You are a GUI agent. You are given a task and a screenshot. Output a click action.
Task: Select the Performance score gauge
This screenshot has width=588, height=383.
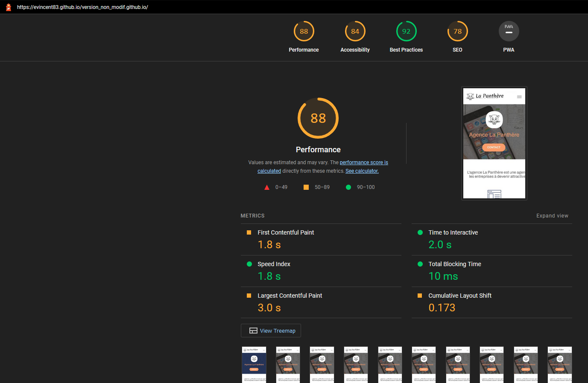[304, 31]
